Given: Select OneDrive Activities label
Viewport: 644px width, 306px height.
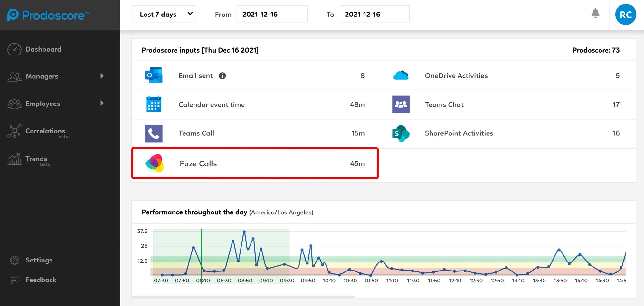Looking at the screenshot, I should [x=456, y=76].
